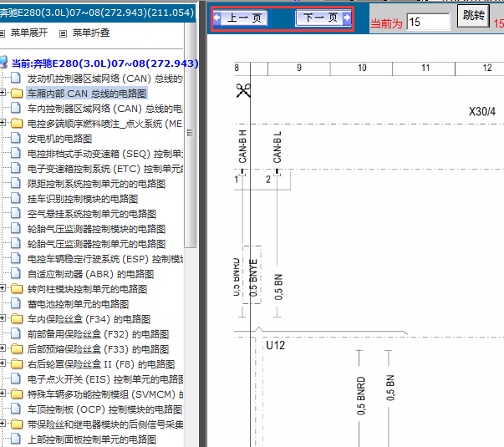Image resolution: width=504 pixels, height=447 pixels.
Task: Click document icon of 空气悬挂系统控制单元
Action: tap(16, 213)
